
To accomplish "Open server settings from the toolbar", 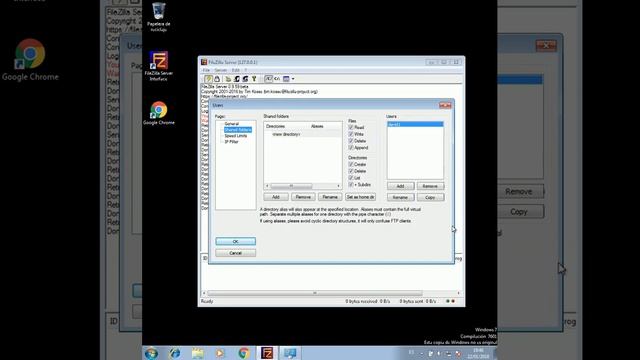I will pos(228,79).
